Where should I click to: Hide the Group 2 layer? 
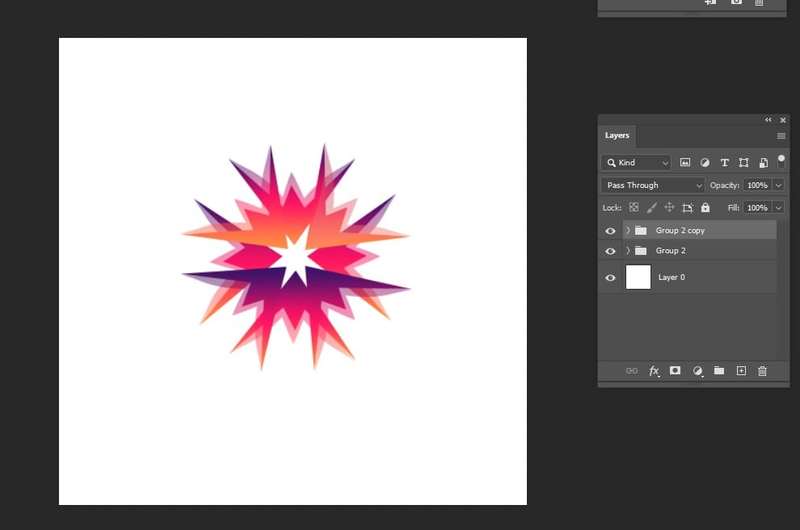[x=610, y=251]
